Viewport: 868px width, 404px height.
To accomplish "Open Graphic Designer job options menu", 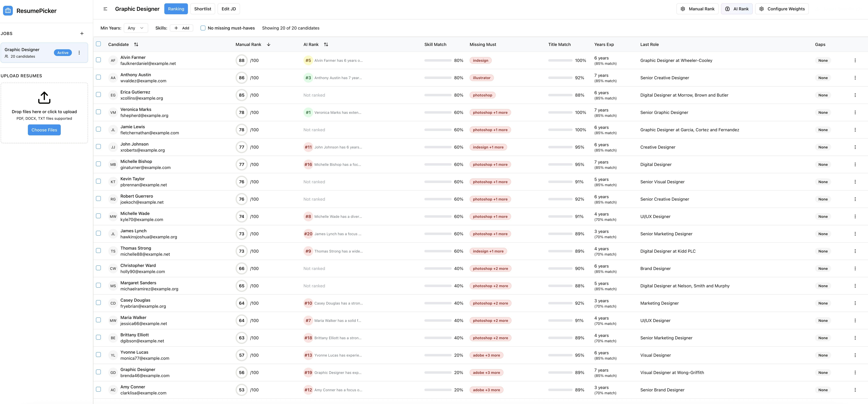I will [79, 52].
